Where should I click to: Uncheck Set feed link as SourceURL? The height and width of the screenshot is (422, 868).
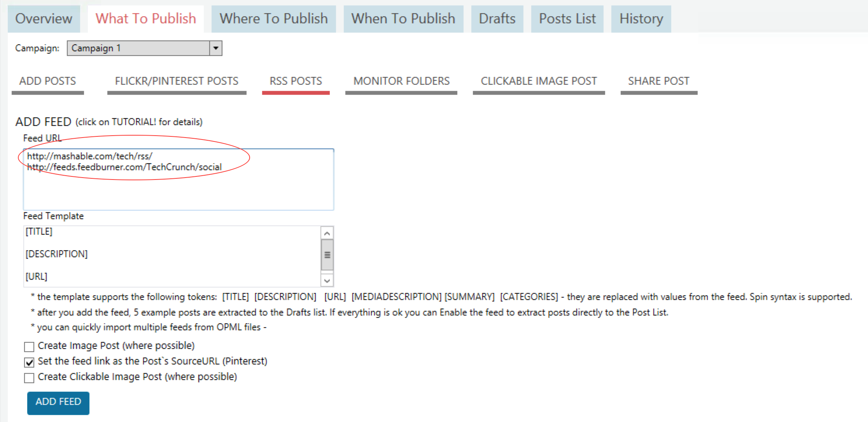click(29, 362)
